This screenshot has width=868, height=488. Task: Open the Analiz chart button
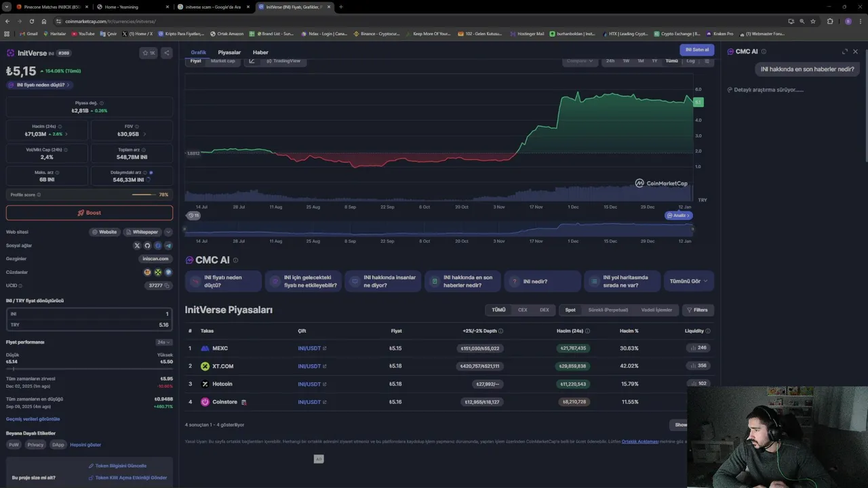click(678, 216)
